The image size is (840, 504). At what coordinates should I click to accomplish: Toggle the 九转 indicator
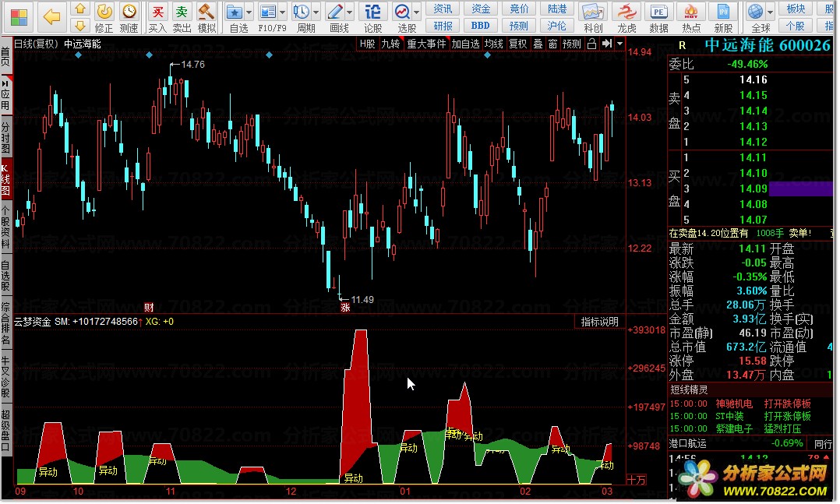(390, 44)
